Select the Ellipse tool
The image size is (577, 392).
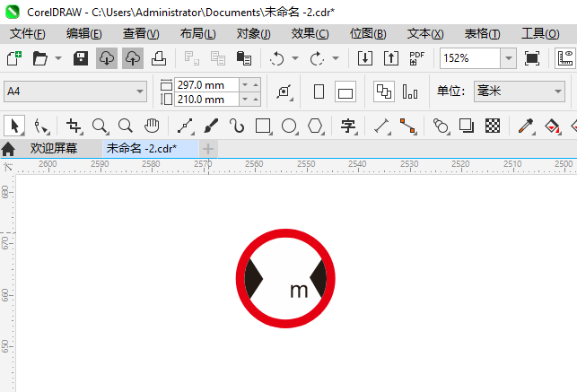click(x=289, y=126)
